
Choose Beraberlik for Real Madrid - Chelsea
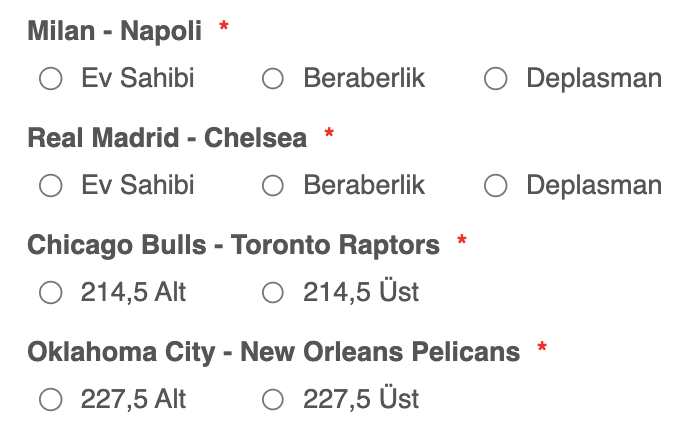click(x=273, y=185)
